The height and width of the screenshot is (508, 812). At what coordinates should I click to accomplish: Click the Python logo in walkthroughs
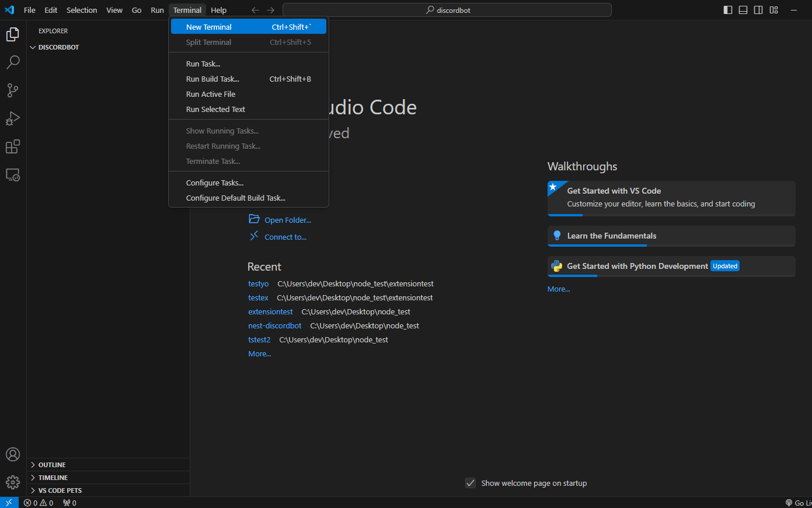point(557,266)
